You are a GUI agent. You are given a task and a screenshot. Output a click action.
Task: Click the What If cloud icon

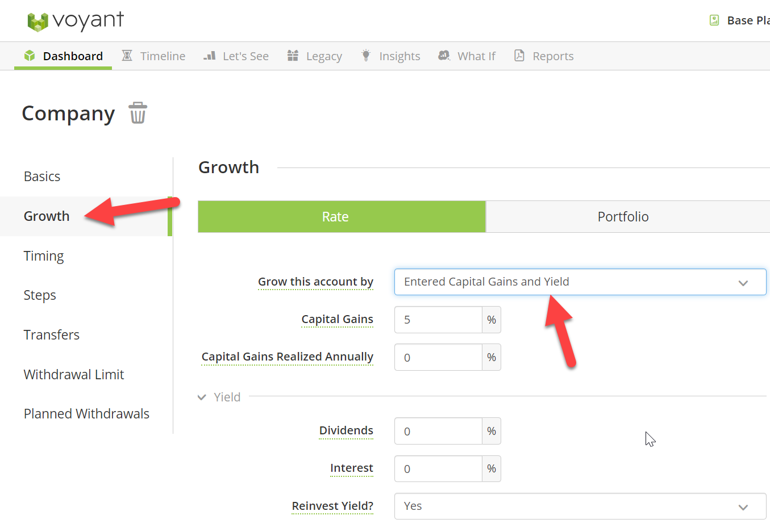coord(444,55)
